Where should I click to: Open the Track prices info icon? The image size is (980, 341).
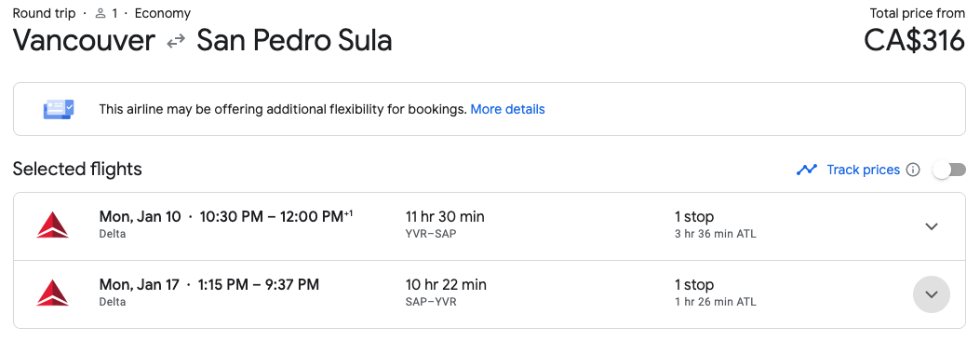913,170
